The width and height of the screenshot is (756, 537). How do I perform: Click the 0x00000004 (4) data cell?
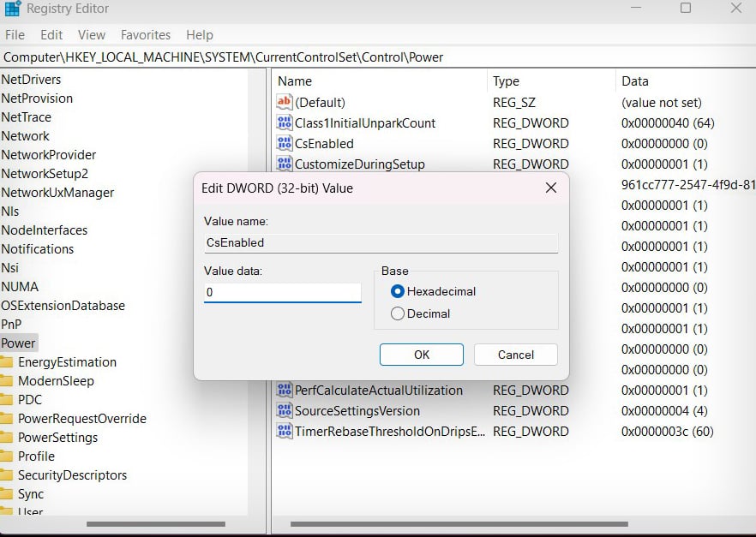point(664,411)
